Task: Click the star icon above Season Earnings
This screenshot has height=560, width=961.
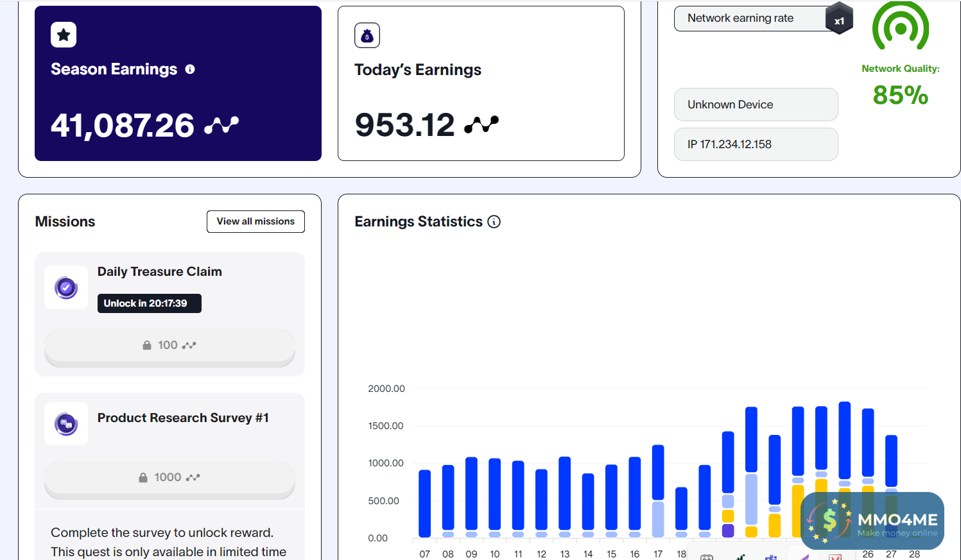Action: point(64,35)
